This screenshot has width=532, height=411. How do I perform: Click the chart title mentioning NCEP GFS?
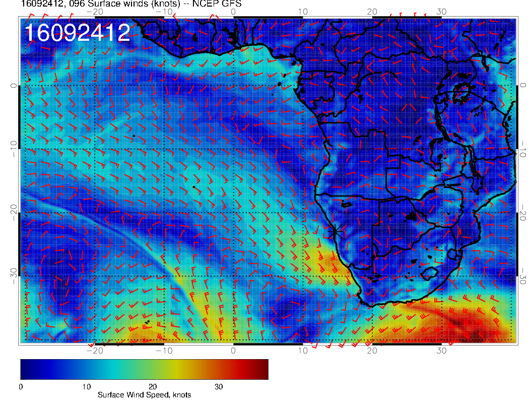[131, 4]
